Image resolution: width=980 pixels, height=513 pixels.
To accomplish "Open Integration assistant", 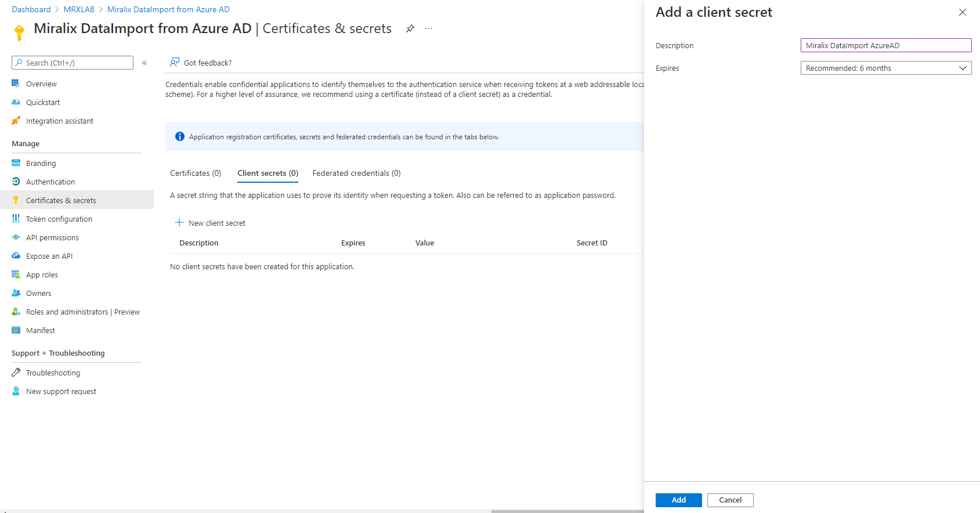I will 60,121.
